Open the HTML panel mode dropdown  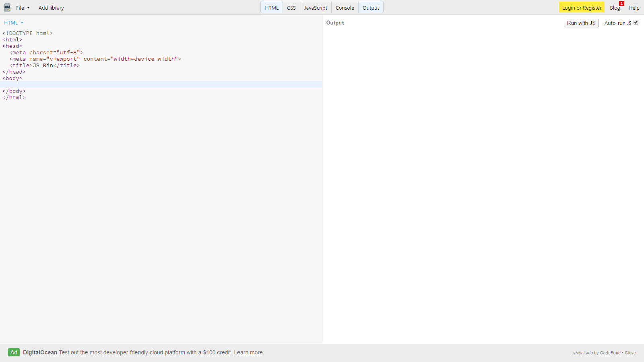tap(13, 23)
